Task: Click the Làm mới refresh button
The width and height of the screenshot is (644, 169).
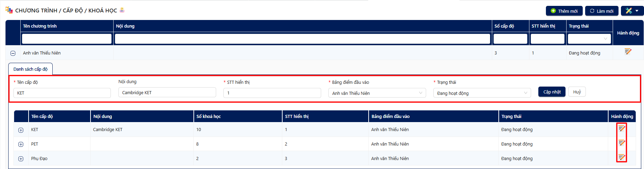Action: (x=601, y=11)
